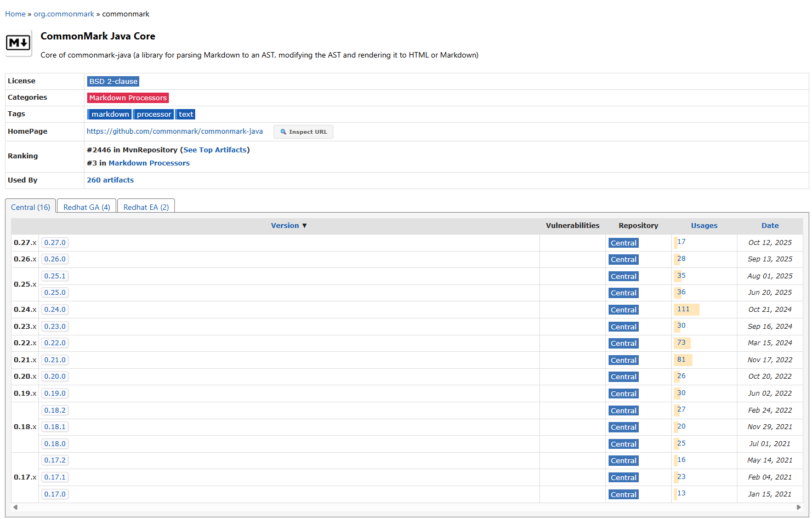Open version 0.25.0
The width and height of the screenshot is (812, 519).
click(x=55, y=293)
